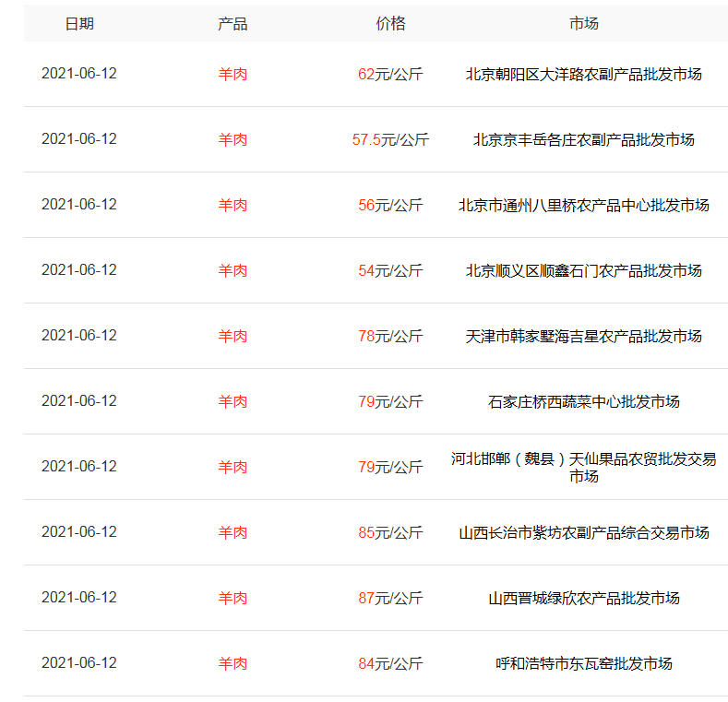Click date 2021-06-12 in 56元/公斤 row
This screenshot has width=728, height=702.
pos(79,204)
